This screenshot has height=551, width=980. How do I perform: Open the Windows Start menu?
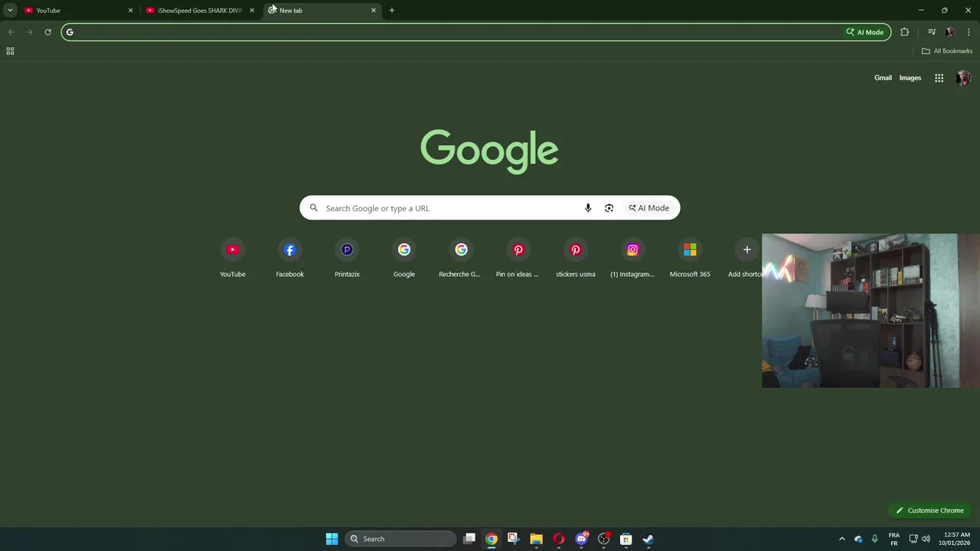click(332, 539)
